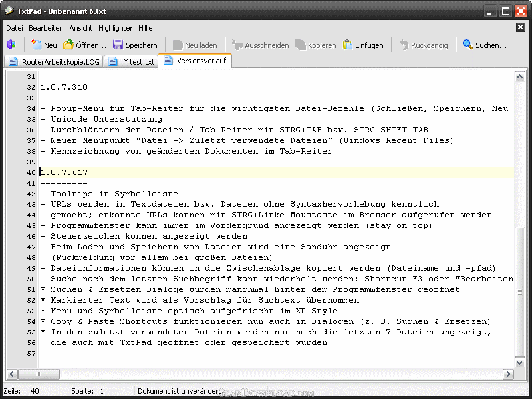Click vertical scrollbar down arrow
This screenshot has width=532, height=399.
coord(519,362)
